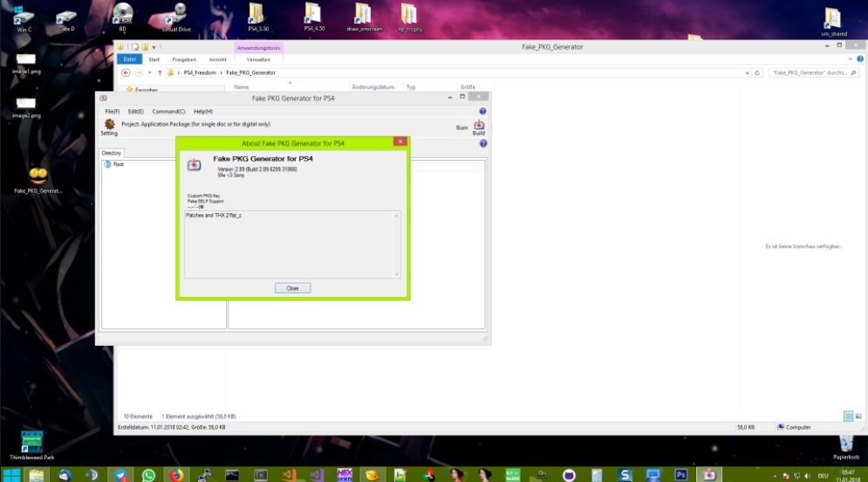Screen dimensions: 868x482
Task: Select the Win C drive desktop shortcut
Action: tap(24, 18)
